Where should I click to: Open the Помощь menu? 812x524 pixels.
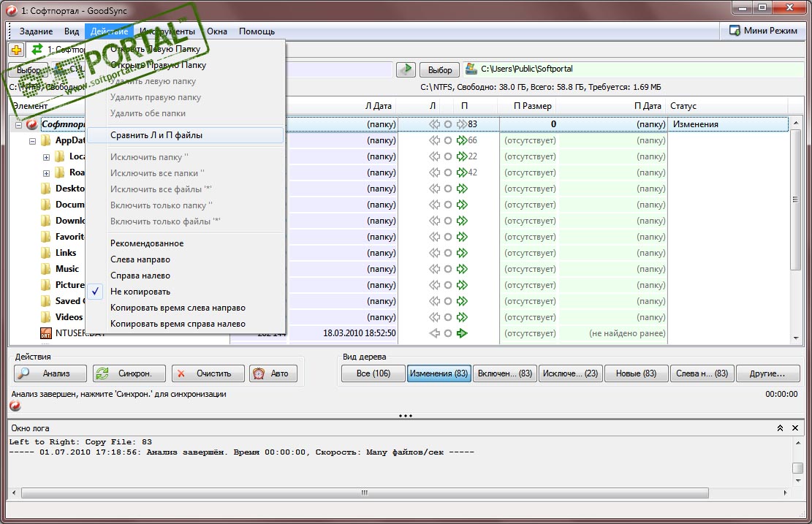coord(257,31)
